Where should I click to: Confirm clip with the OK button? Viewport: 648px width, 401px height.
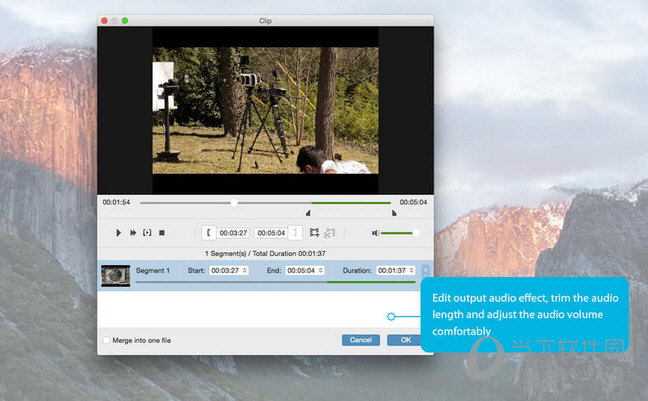[405, 340]
